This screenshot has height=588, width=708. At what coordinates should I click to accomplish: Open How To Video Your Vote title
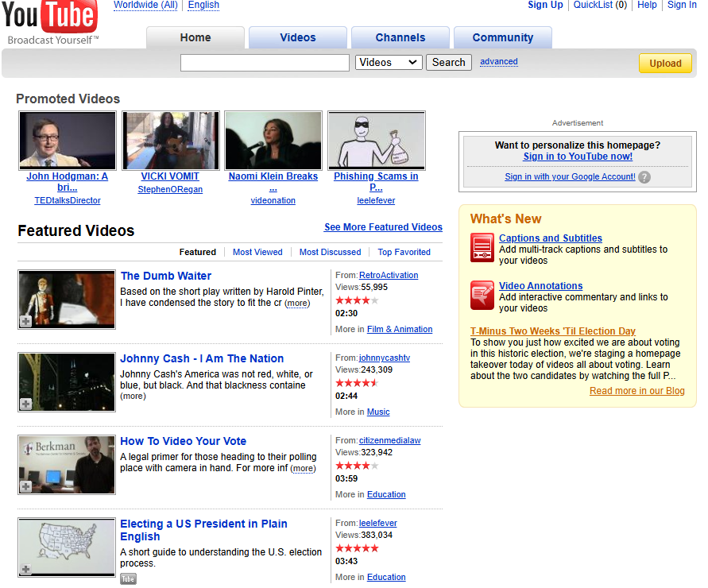pos(184,441)
